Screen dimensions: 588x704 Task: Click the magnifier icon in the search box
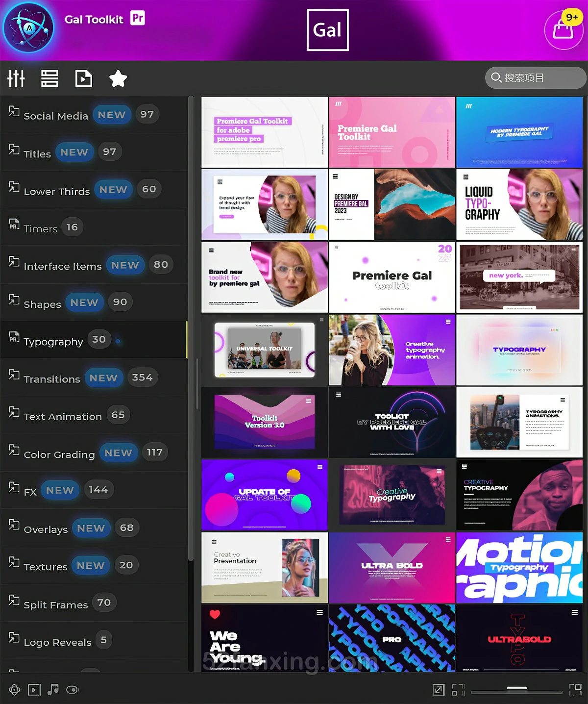click(x=496, y=77)
